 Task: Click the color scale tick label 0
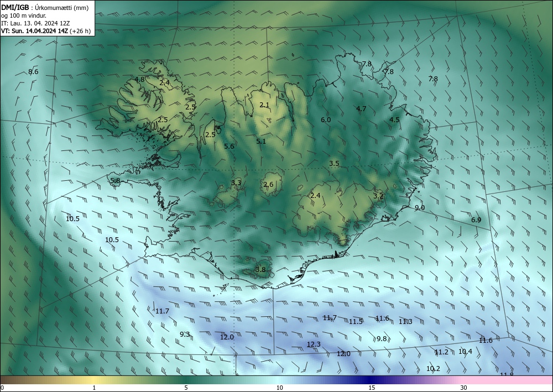coord(2,388)
